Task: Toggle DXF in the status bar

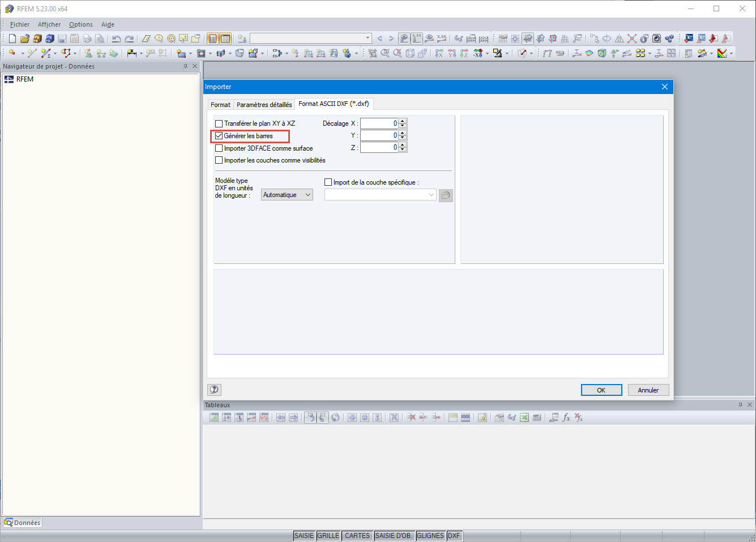Action: pos(454,536)
